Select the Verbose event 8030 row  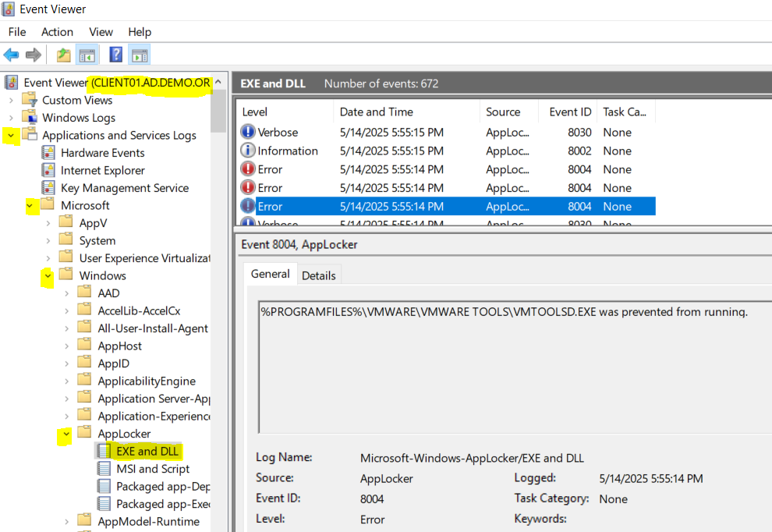tap(447, 132)
